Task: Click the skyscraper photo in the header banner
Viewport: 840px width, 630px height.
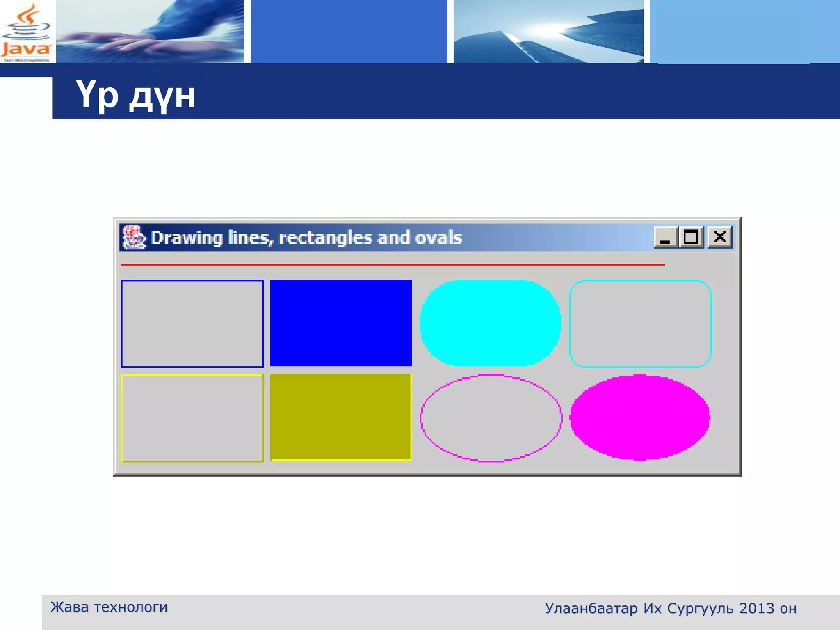Action: pyautogui.click(x=548, y=32)
